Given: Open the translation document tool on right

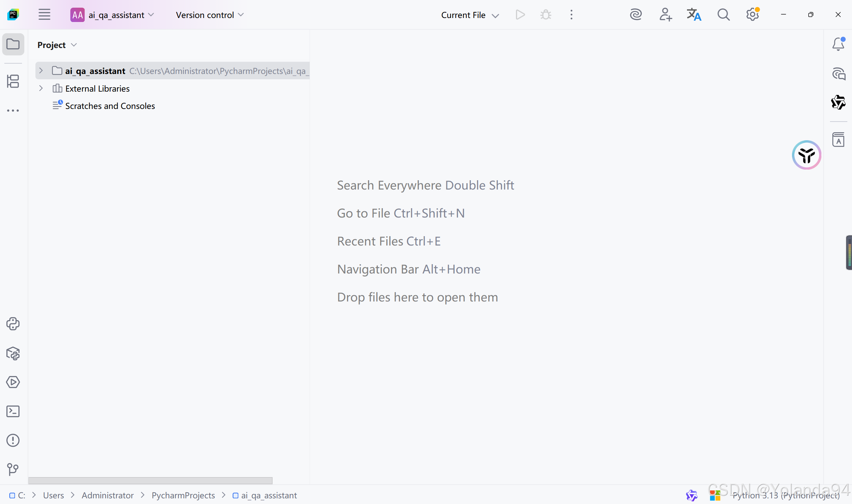Looking at the screenshot, I should click(838, 140).
